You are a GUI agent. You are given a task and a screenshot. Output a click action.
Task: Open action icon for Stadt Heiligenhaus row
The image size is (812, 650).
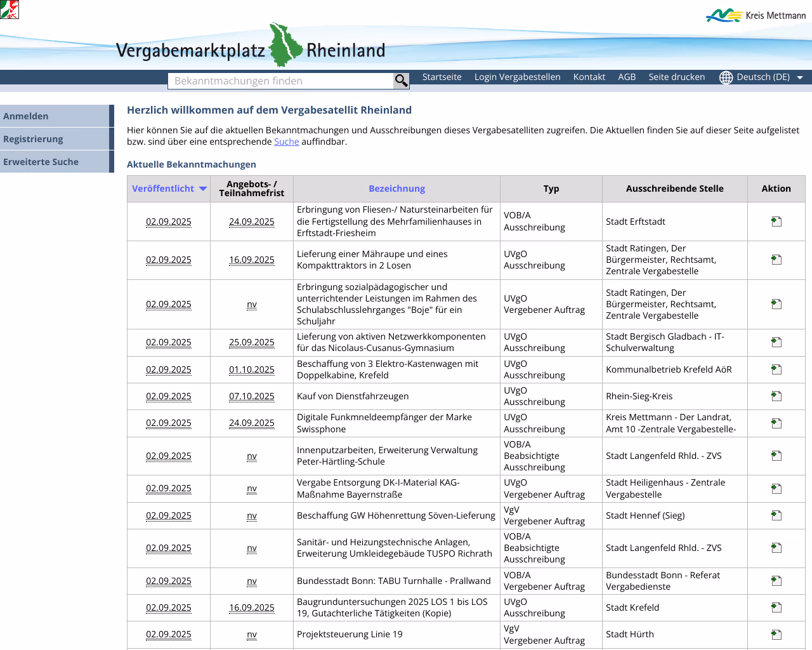pos(776,489)
